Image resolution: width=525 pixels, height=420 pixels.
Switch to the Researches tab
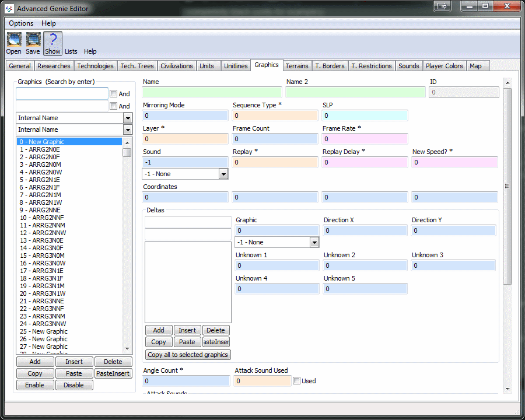tap(54, 66)
